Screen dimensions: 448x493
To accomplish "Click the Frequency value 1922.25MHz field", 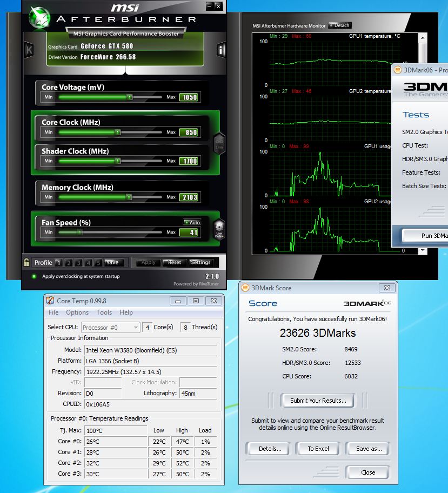I will point(151,371).
